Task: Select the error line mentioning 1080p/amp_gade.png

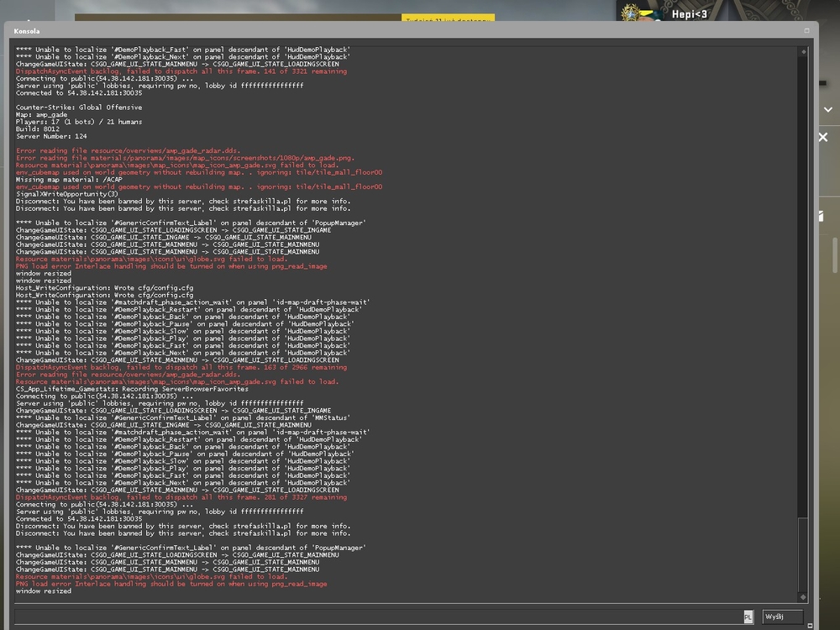Action: click(x=185, y=158)
